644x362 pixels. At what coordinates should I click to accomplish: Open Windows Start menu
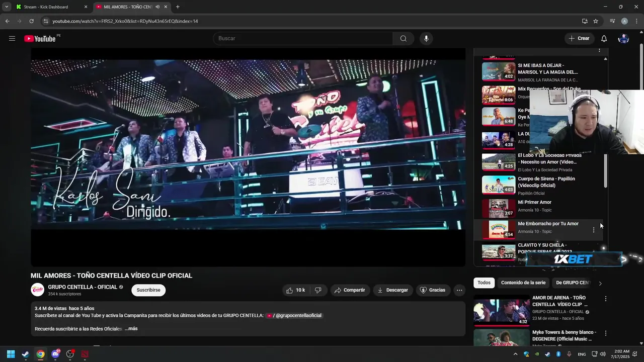(11, 354)
